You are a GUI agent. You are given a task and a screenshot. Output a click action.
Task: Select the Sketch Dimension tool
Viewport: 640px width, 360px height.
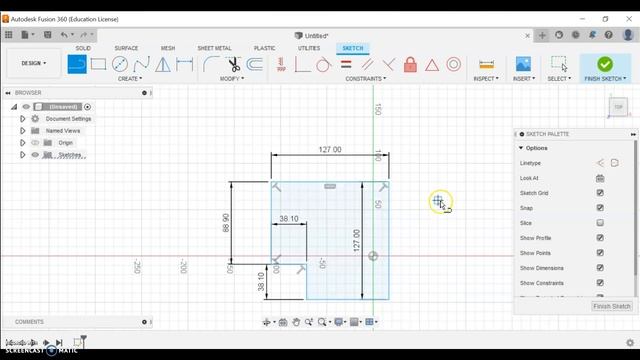[184, 64]
